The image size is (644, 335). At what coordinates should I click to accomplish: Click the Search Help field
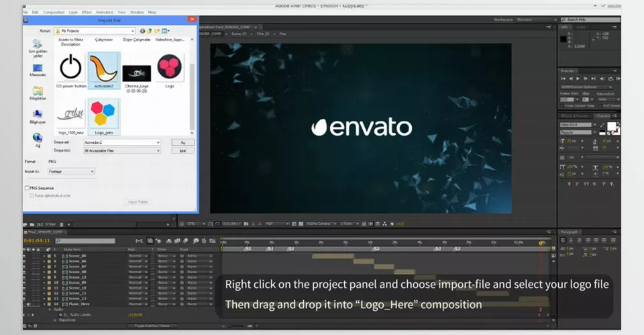(590, 19)
